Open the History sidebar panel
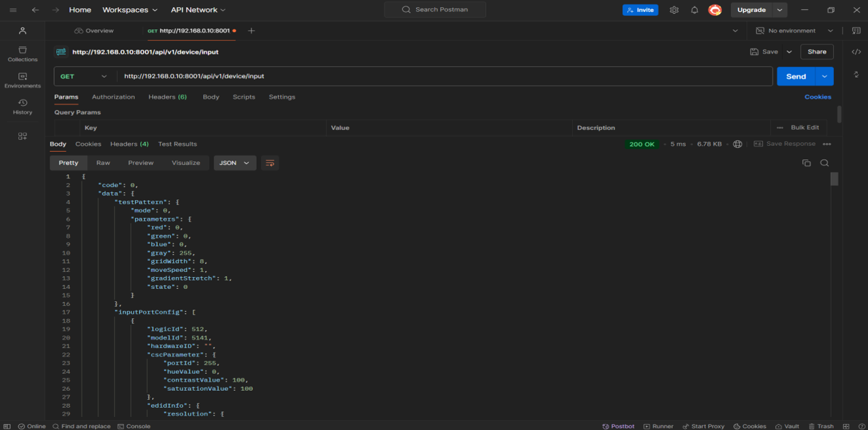Viewport: 868px width, 430px height. coord(22,107)
